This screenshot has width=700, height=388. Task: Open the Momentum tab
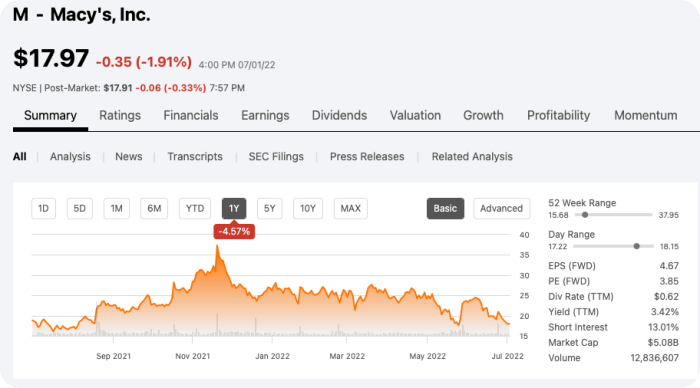click(x=646, y=116)
